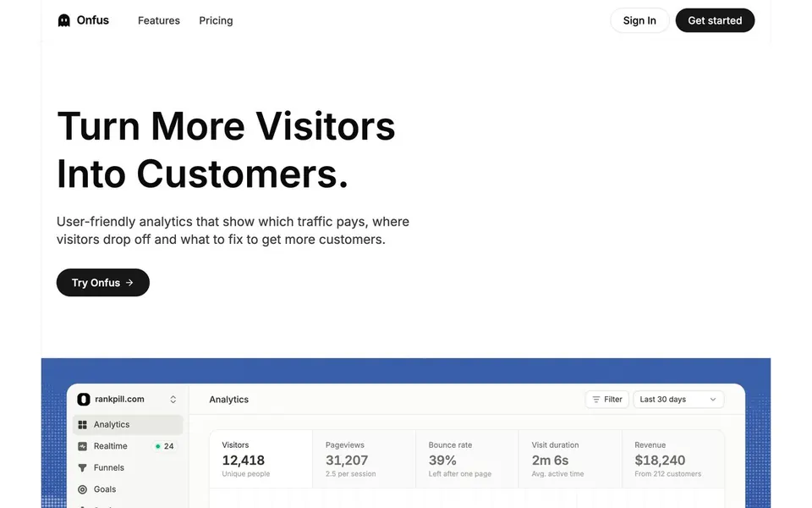812x508 pixels.
Task: Click the Goals target icon
Action: 82,489
